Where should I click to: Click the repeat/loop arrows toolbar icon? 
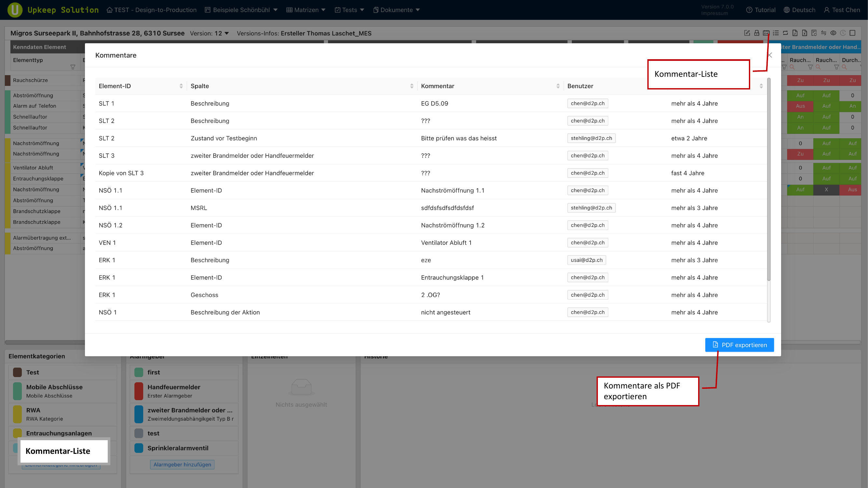[786, 33]
